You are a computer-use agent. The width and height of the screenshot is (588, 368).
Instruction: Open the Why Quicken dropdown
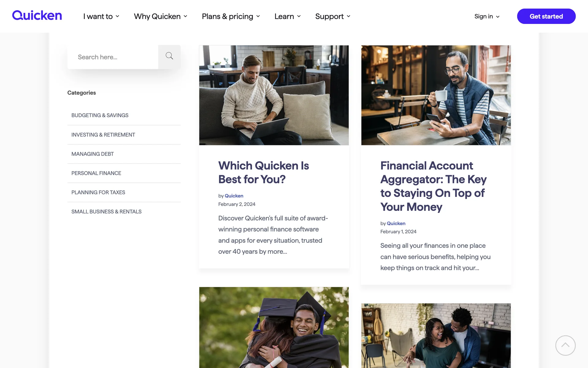coord(160,16)
